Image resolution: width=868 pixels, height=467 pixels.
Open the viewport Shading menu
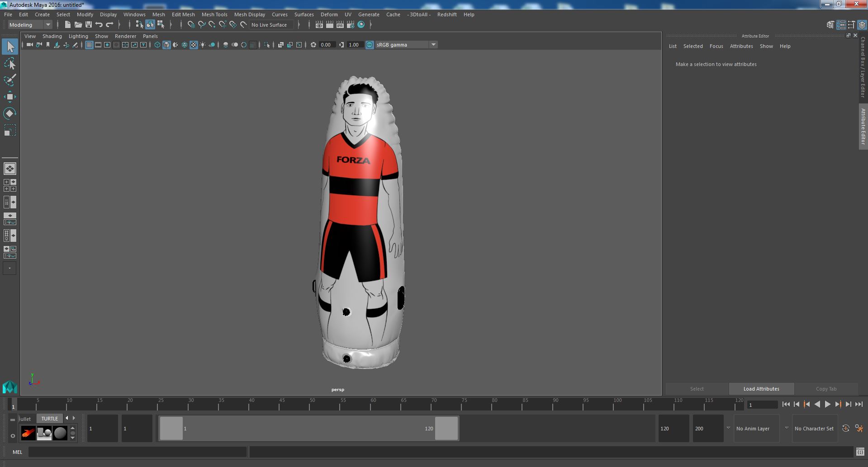52,36
